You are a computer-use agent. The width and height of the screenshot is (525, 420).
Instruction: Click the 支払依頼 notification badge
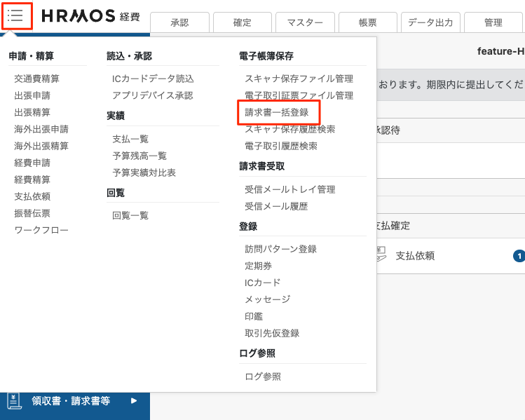pos(519,256)
